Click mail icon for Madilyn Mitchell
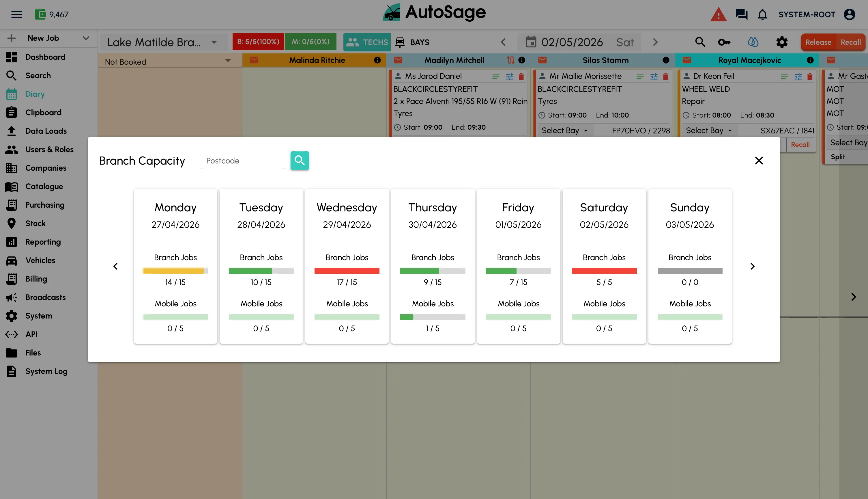The image size is (868, 499). 398,60
